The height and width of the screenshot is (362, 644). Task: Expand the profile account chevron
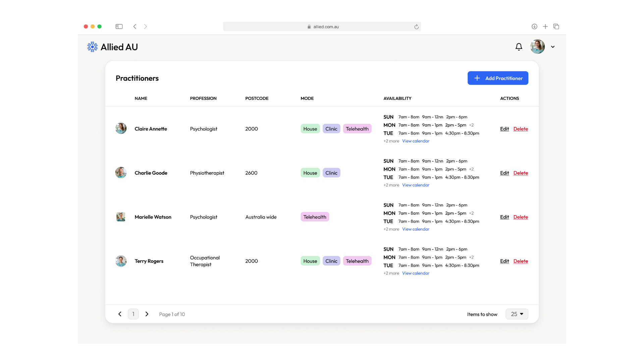tap(553, 47)
